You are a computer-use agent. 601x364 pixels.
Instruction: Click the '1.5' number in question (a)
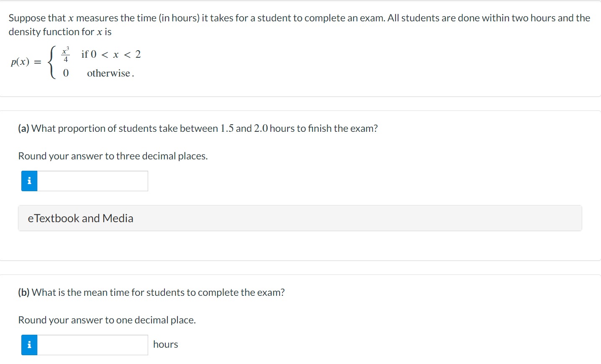(227, 128)
